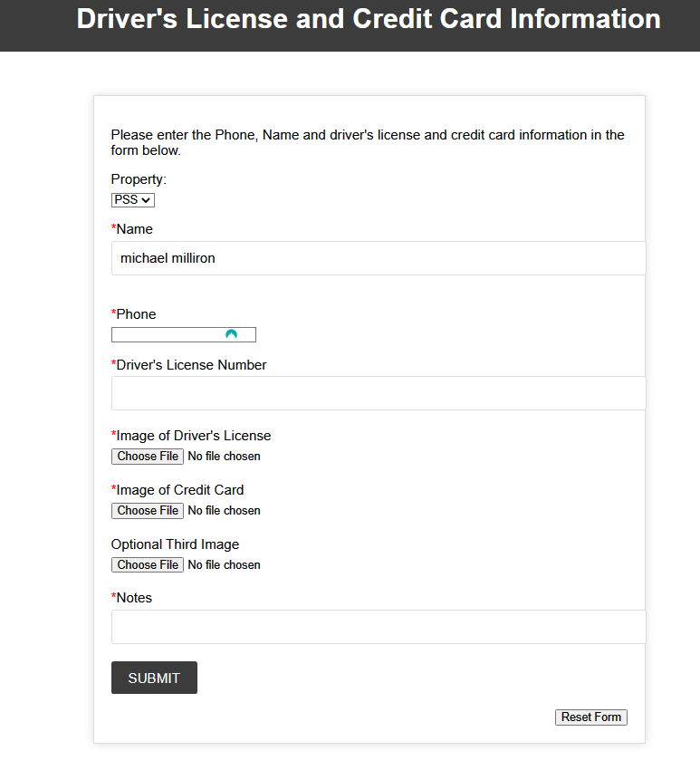
Task: Click the Property label
Action: (139, 179)
